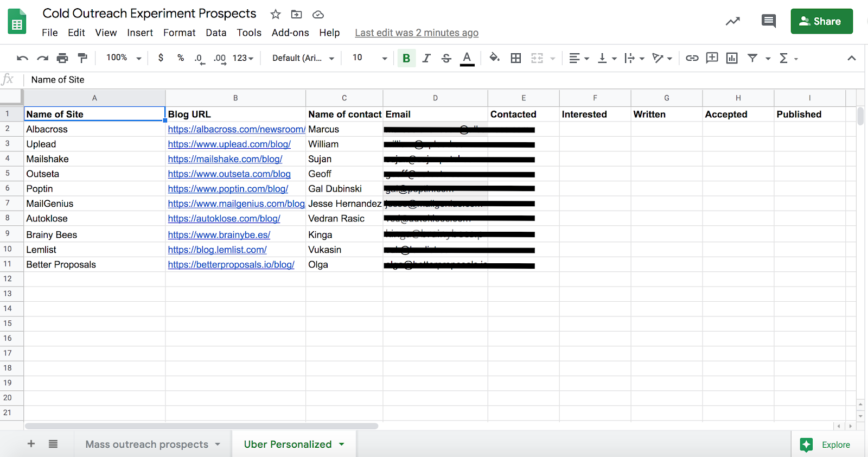Open the Help menu

(x=329, y=33)
